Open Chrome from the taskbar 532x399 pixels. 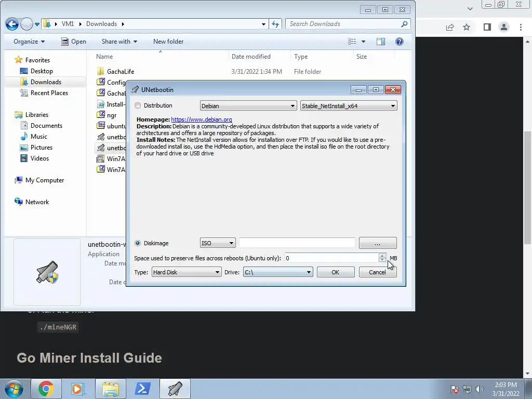point(46,389)
